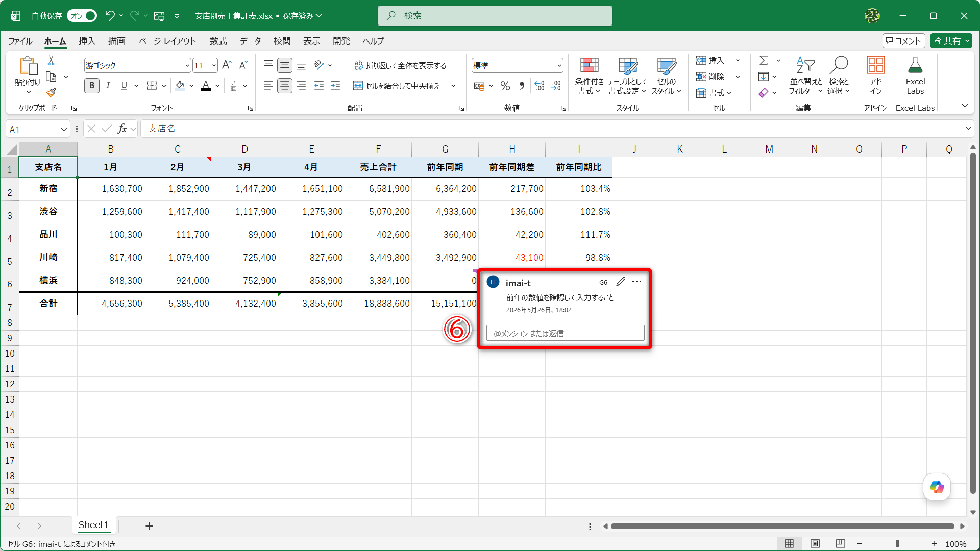Screen dimensions: 980x551
Task: Open Conditional Formatting (条件付き書式)
Action: coord(589,76)
